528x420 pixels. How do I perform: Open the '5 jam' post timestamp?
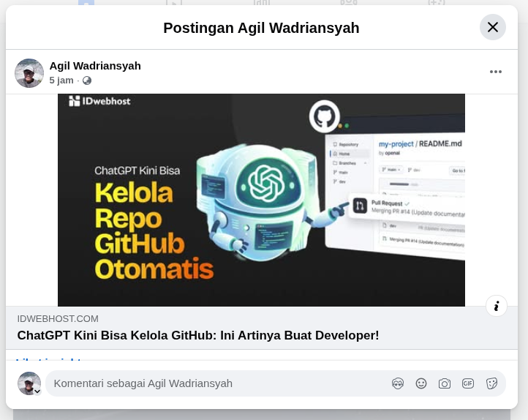tap(61, 80)
